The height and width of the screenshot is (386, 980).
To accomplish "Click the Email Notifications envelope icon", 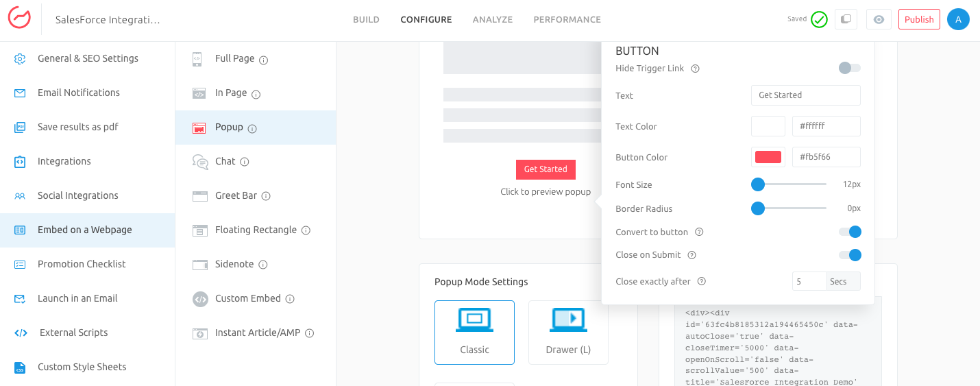I will pos(20,93).
